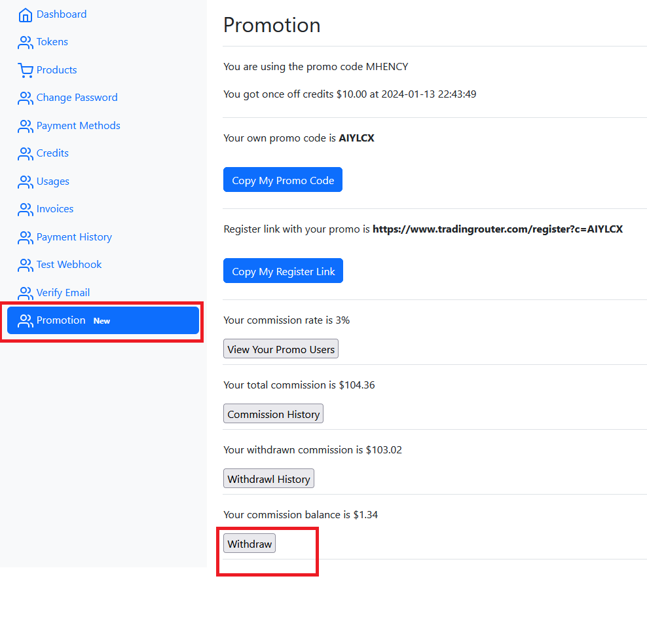Image resolution: width=647 pixels, height=644 pixels.
Task: Click the Usages sidebar icon
Action: pos(25,181)
